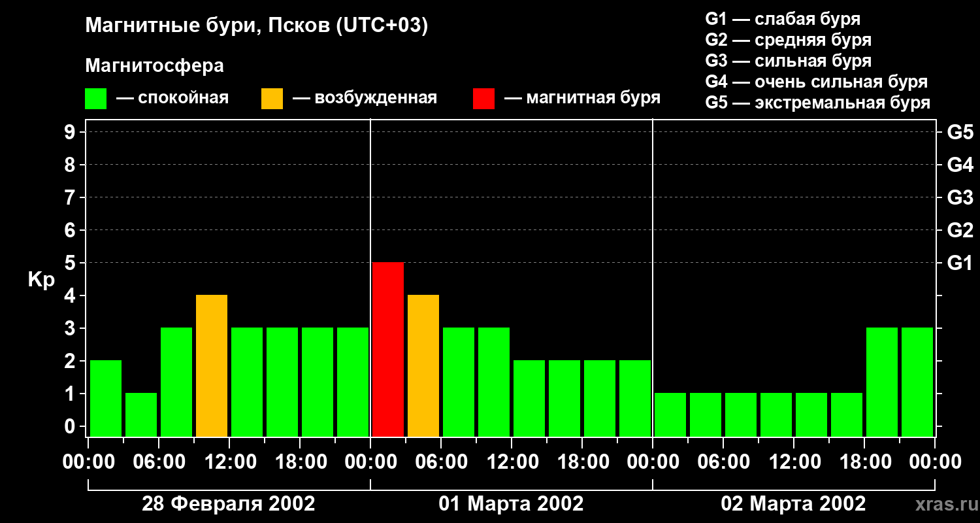980x523 pixels.
Task: Select the orange bar on 01 Марта
Action: [423, 365]
